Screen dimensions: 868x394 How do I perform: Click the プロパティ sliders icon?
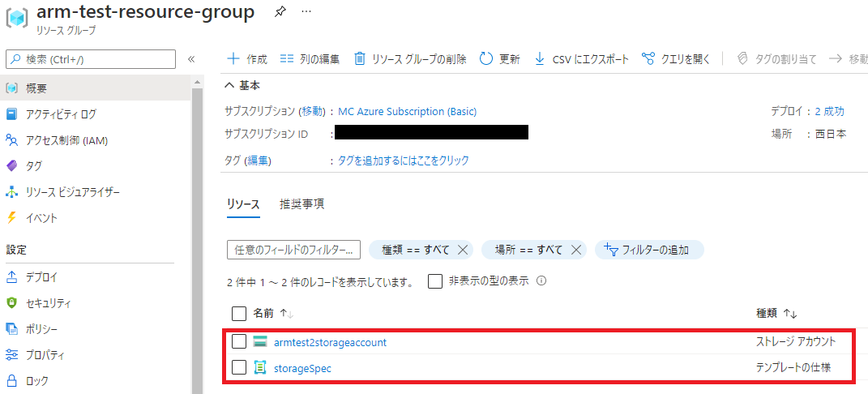tap(12, 354)
